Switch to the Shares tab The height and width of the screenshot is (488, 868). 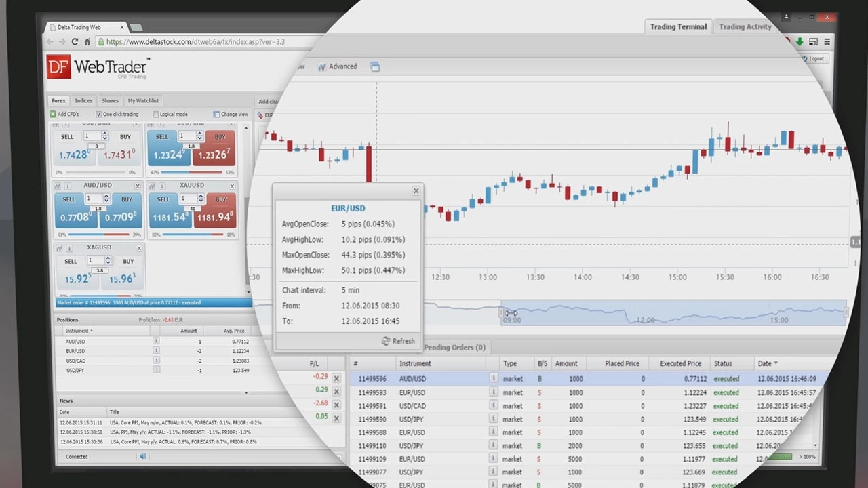110,101
